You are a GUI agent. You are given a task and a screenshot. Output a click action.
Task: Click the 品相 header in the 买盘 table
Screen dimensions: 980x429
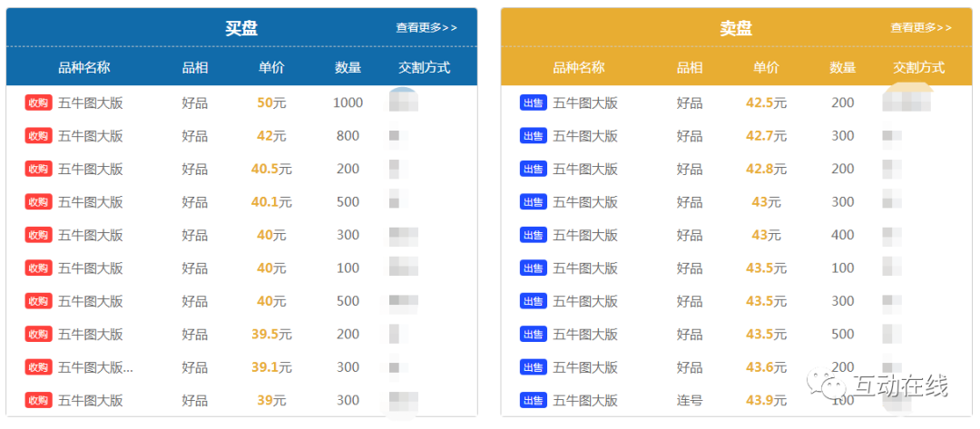pyautogui.click(x=195, y=67)
